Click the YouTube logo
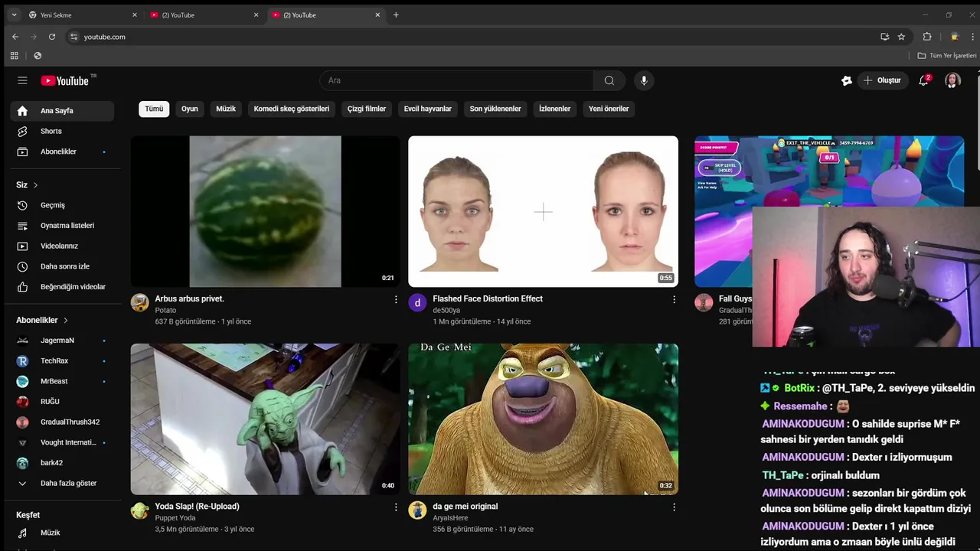980x551 pixels. [66, 80]
